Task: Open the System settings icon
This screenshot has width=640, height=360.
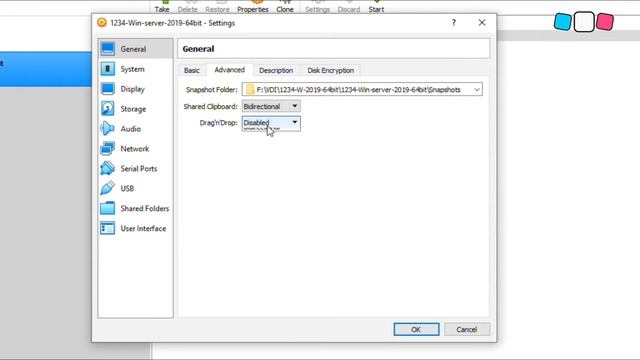Action: (x=108, y=69)
